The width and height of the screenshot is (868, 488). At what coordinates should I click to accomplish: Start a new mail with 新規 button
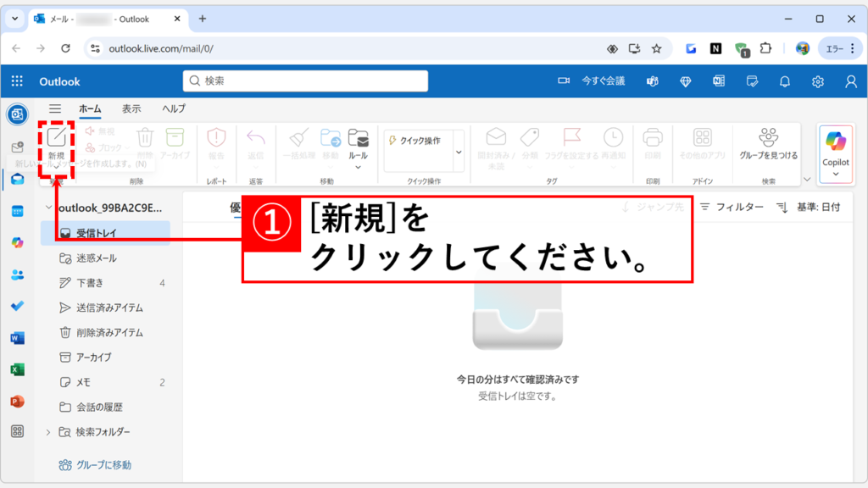point(56,144)
